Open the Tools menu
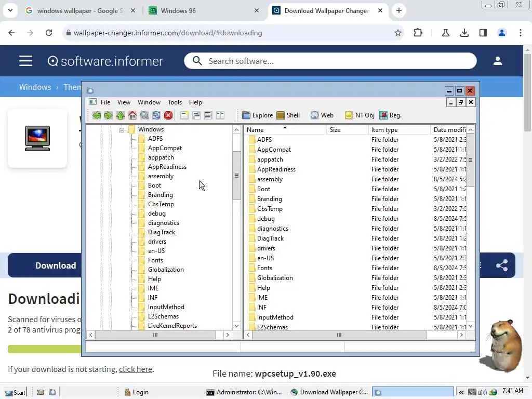532x399 pixels. [x=175, y=102]
